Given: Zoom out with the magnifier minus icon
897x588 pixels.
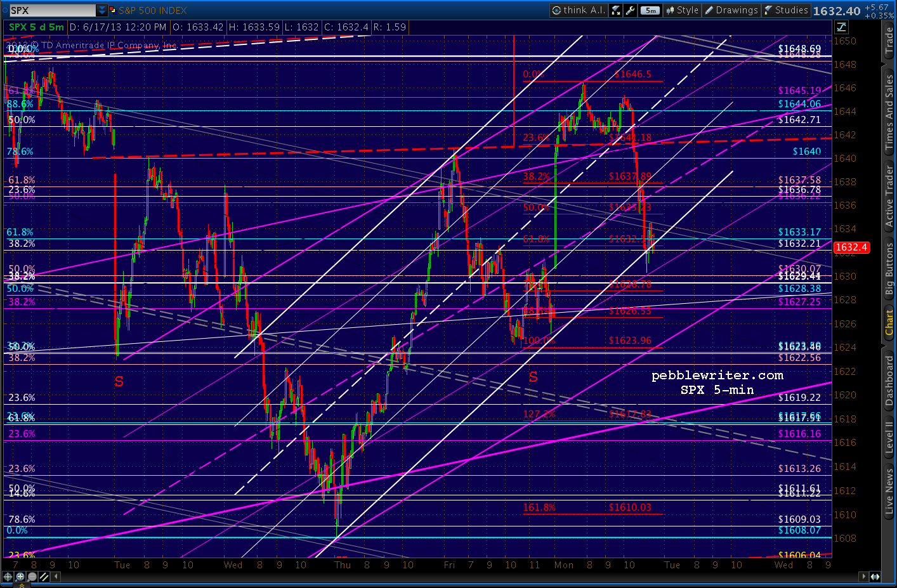Looking at the screenshot, I should tap(32, 577).
